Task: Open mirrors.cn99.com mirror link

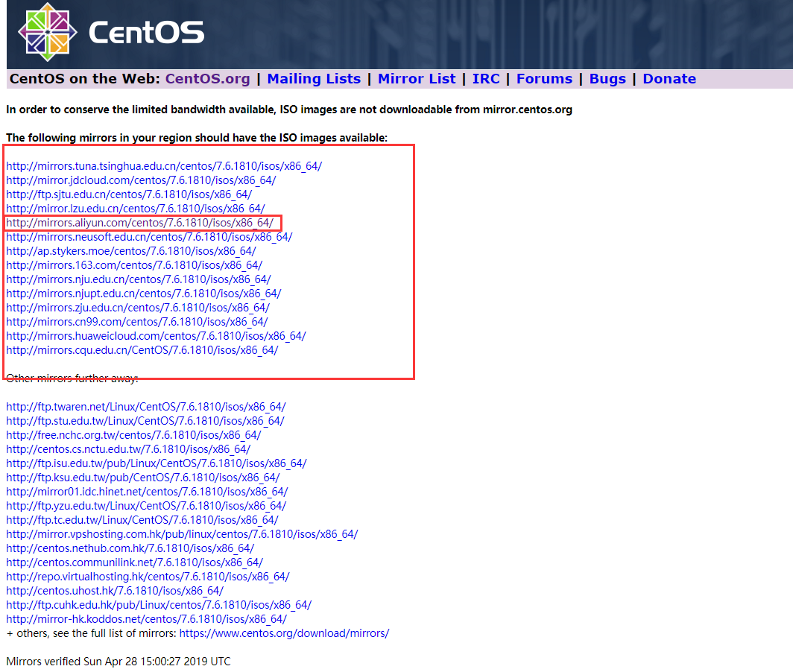Action: click(137, 322)
